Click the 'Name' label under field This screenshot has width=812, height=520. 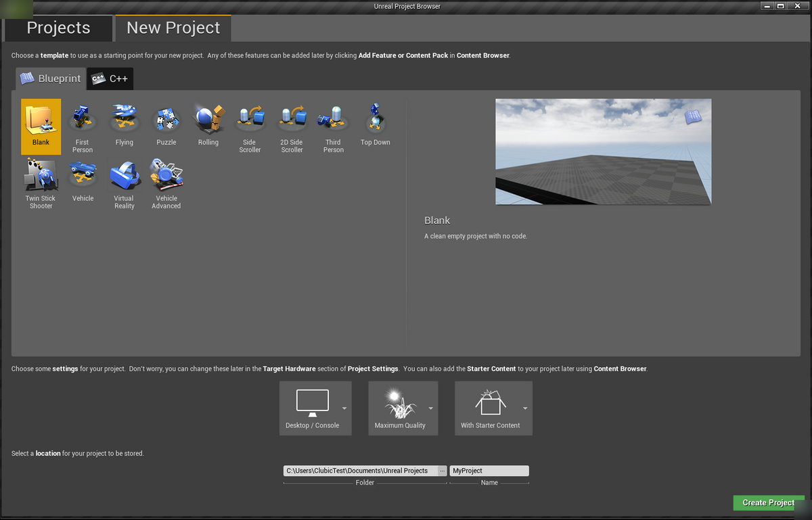(x=489, y=483)
